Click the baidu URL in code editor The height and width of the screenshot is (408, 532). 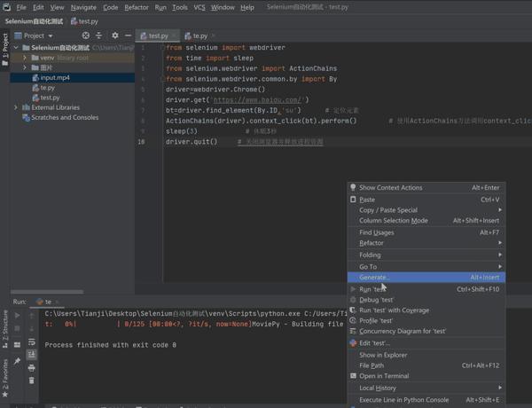coord(257,99)
